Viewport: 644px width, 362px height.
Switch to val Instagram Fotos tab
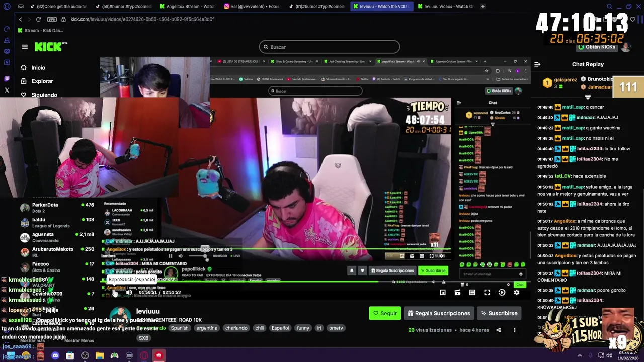click(x=252, y=6)
